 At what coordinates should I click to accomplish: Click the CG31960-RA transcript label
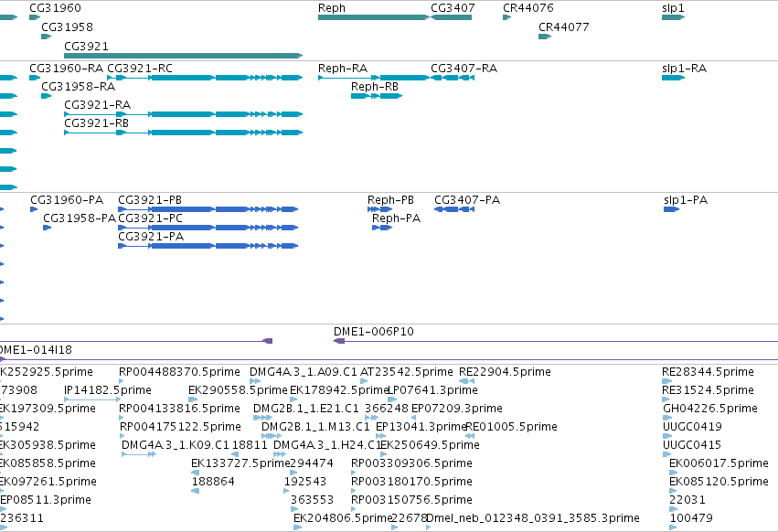point(67,68)
